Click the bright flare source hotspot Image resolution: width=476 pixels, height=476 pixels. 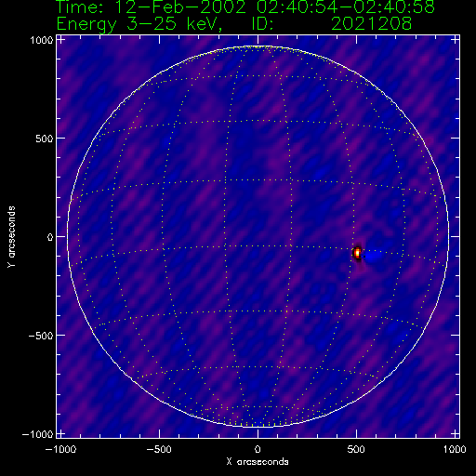pos(357,253)
